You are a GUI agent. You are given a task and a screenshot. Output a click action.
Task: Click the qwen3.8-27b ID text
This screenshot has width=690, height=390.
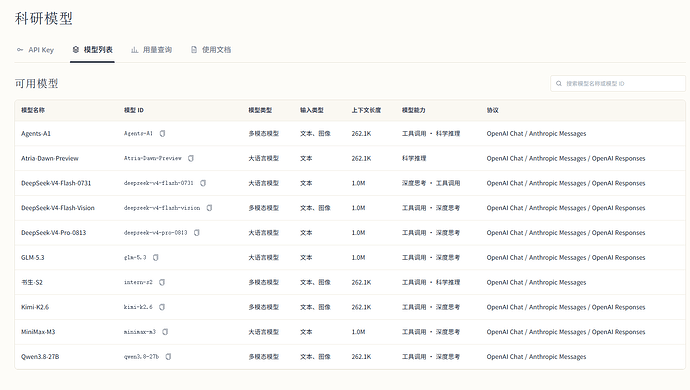pos(141,357)
